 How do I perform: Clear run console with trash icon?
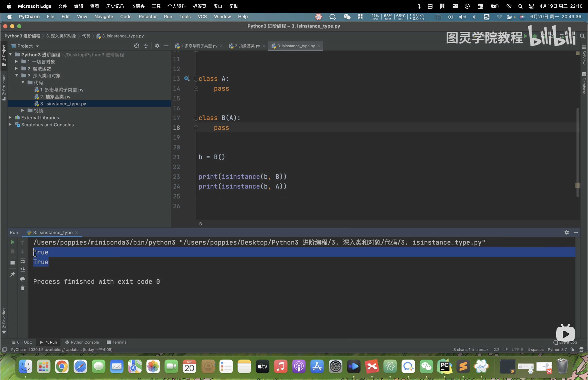pyautogui.click(x=23, y=288)
